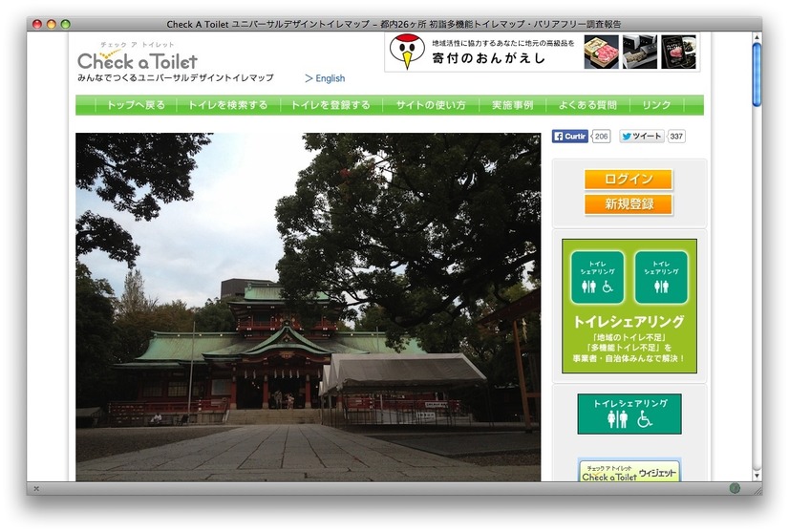
Task: Click the vertical scrollbar thumb
Action: click(x=757, y=74)
